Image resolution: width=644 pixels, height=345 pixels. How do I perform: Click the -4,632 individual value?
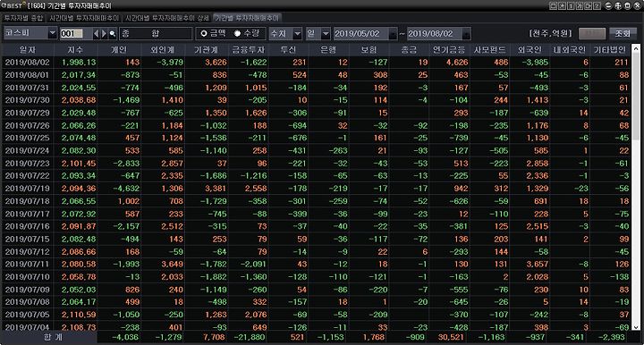pos(126,189)
